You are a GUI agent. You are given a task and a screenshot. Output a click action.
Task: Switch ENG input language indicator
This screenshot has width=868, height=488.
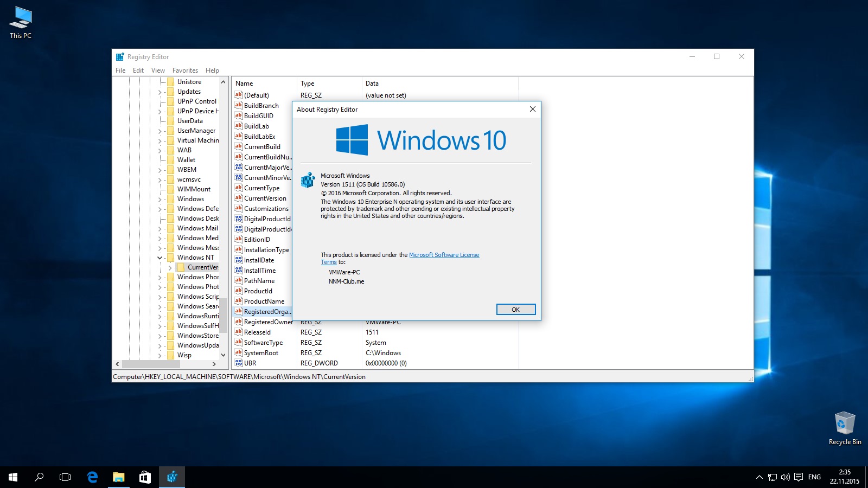tap(814, 477)
